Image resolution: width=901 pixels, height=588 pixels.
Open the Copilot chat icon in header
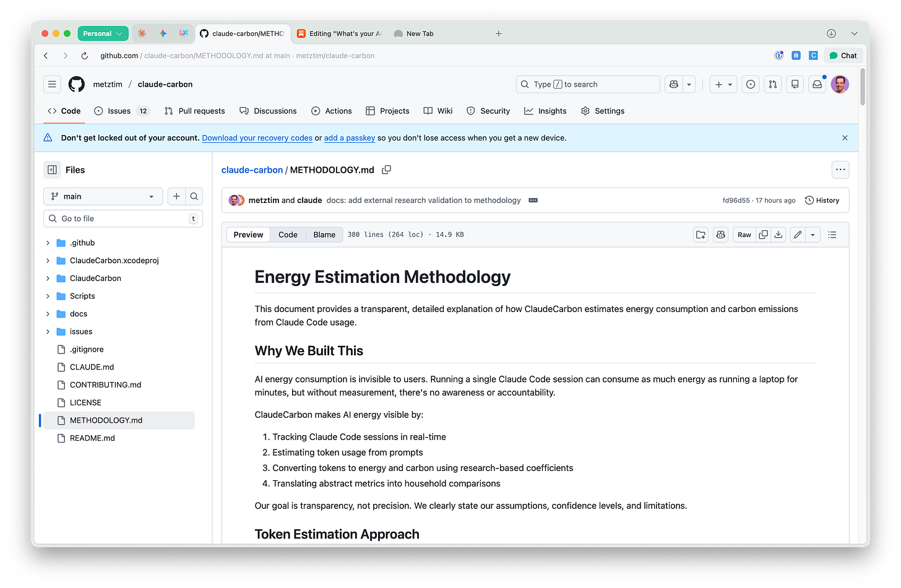tap(674, 84)
